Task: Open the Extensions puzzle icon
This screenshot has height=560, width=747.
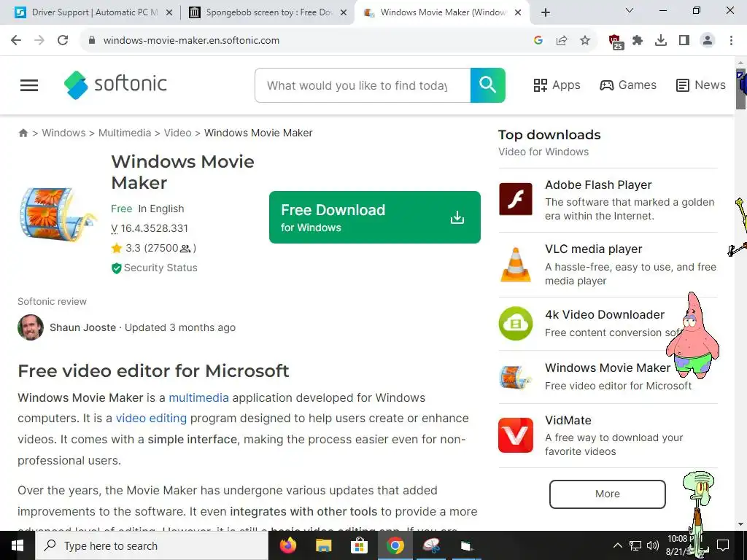Action: point(638,41)
